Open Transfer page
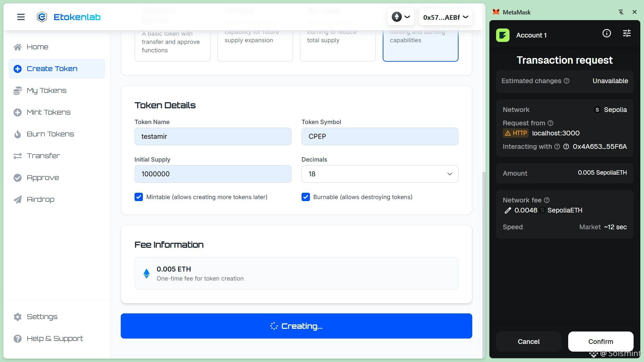 pyautogui.click(x=57, y=156)
